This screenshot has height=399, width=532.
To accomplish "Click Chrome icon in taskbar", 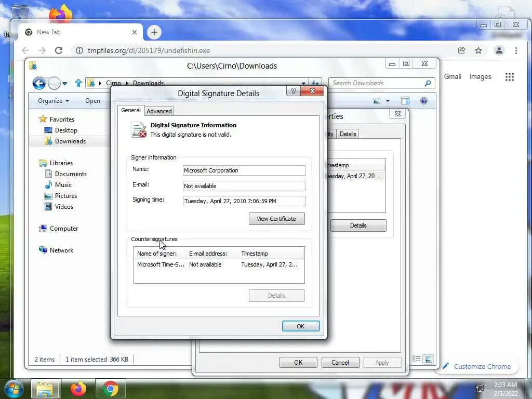I will 110,389.
